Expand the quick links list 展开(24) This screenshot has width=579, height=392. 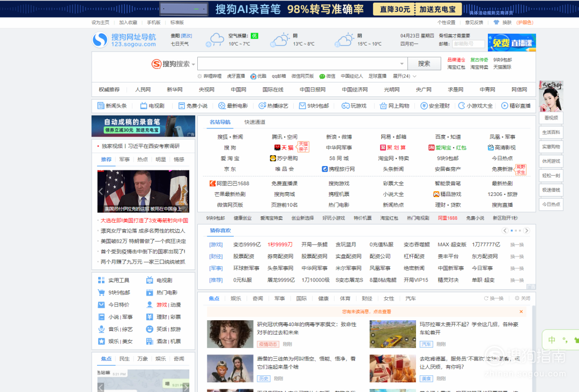[405, 77]
